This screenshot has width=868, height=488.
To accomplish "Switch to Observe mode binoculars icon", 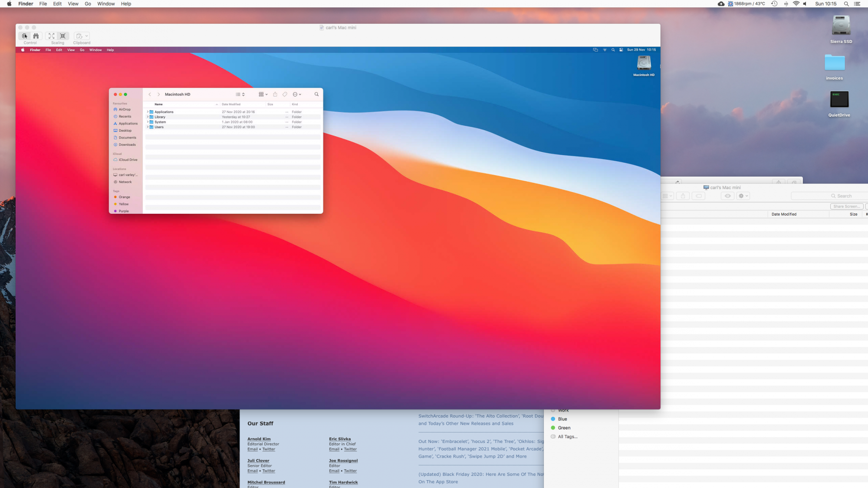I will pos(36,36).
